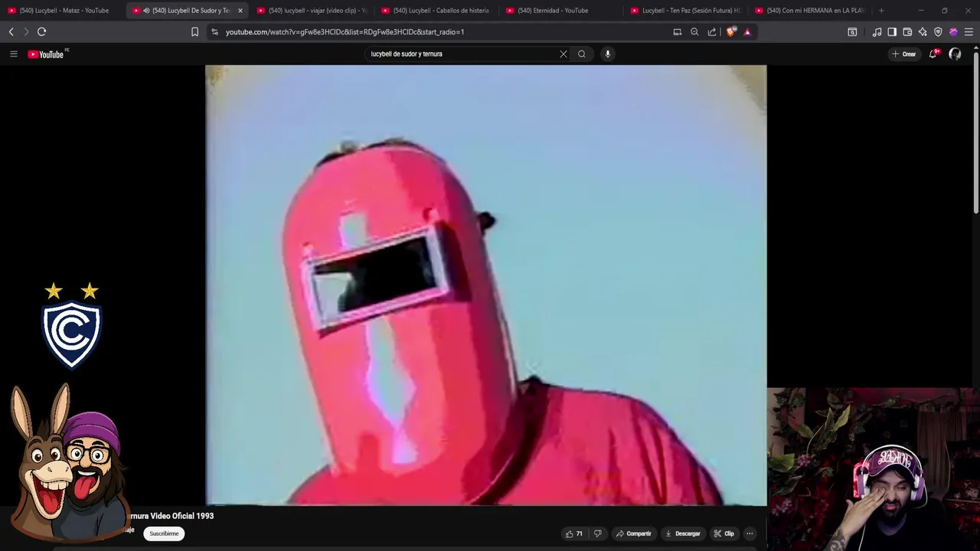The height and width of the screenshot is (551, 980).
Task: Open the browser tab search icon
Action: pos(852,31)
